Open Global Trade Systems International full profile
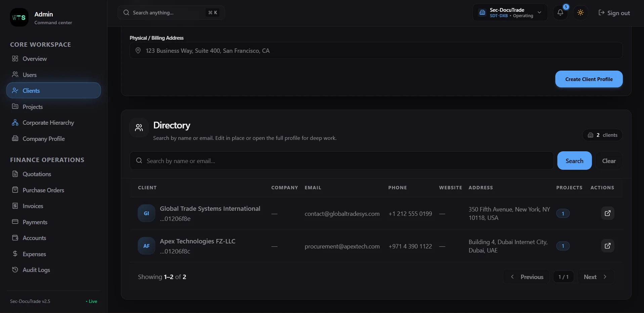644x313 pixels. [x=607, y=213]
